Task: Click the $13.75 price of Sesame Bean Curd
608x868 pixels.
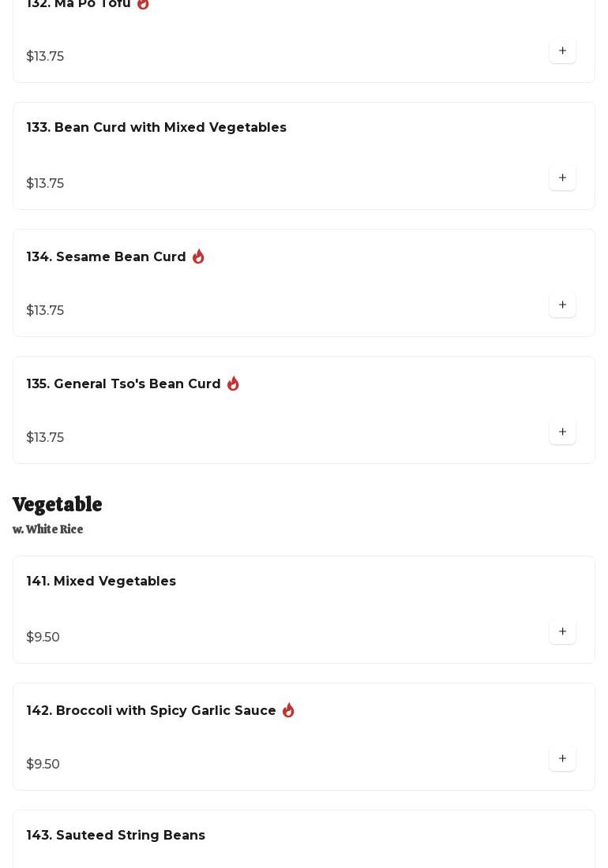Action: tap(45, 310)
